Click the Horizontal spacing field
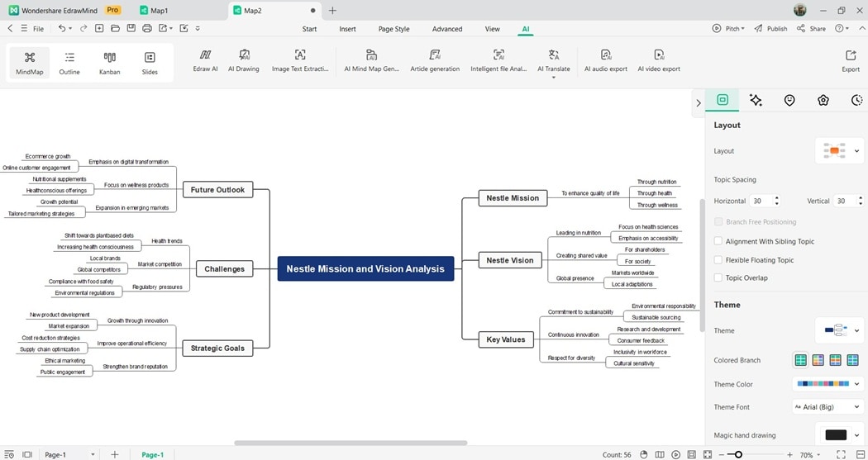This screenshot has height=460, width=868. [765, 201]
